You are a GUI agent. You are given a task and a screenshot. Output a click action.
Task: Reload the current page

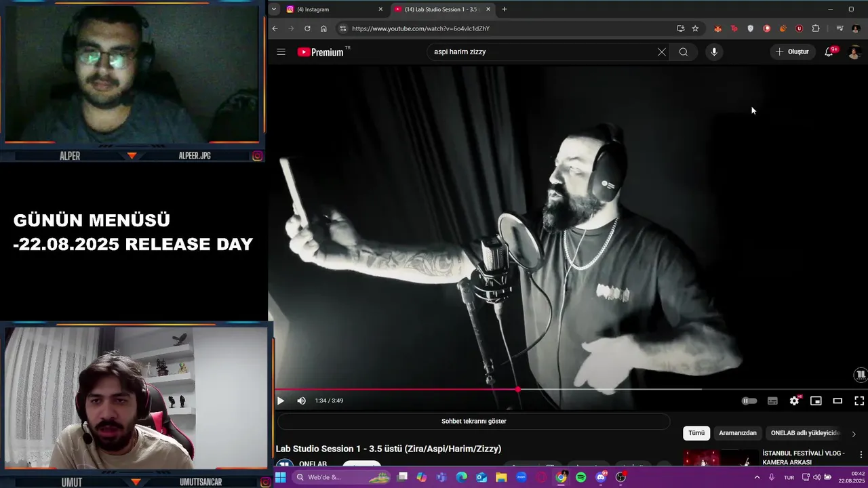(x=307, y=28)
